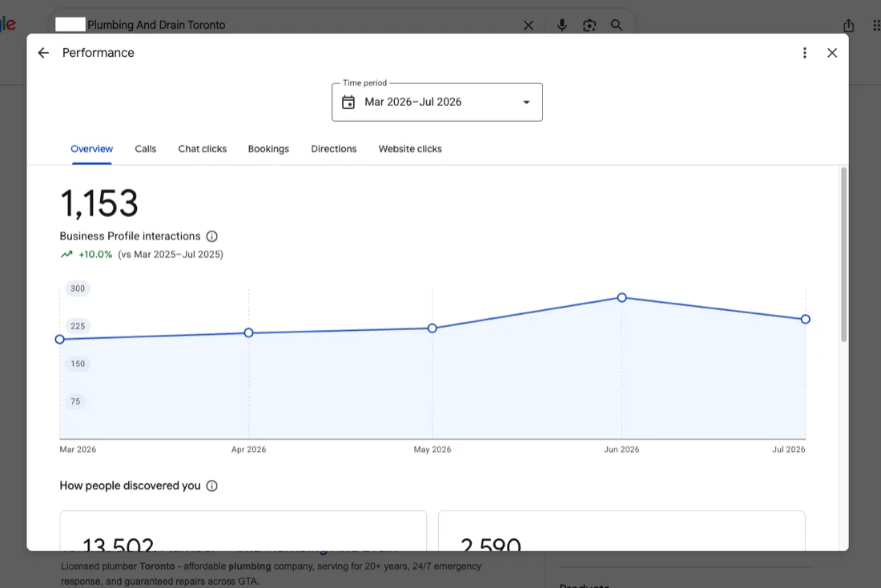Click the 1,153 interactions total
The width and height of the screenshot is (881, 588).
[99, 203]
